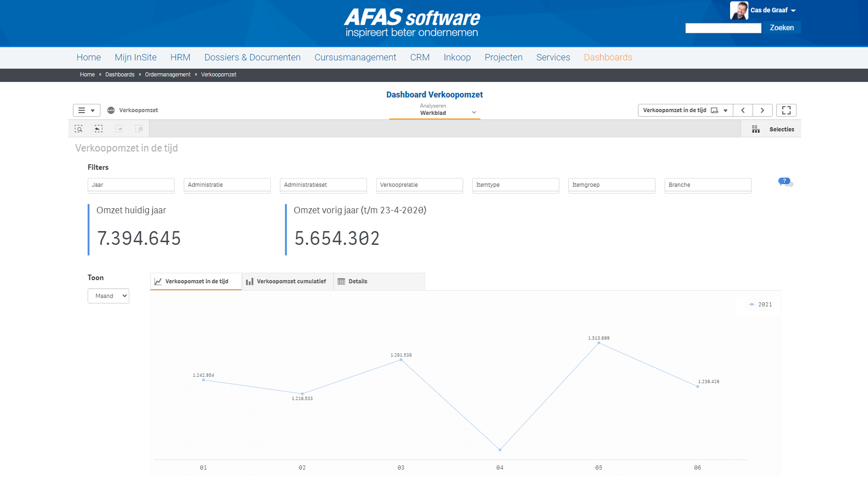The height and width of the screenshot is (488, 868).
Task: Open Dossiers & Documenten menu
Action: [x=252, y=57]
